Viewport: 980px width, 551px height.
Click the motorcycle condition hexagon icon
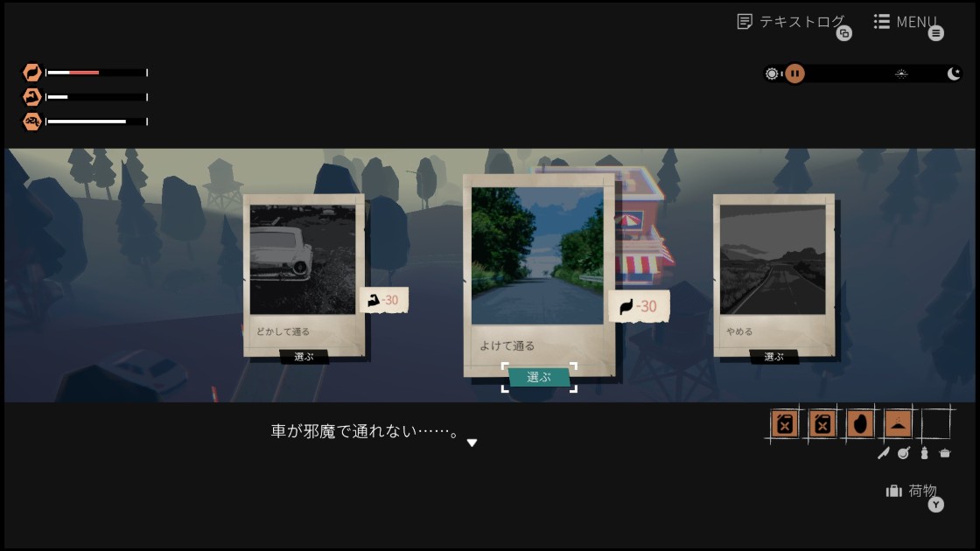tap(31, 122)
